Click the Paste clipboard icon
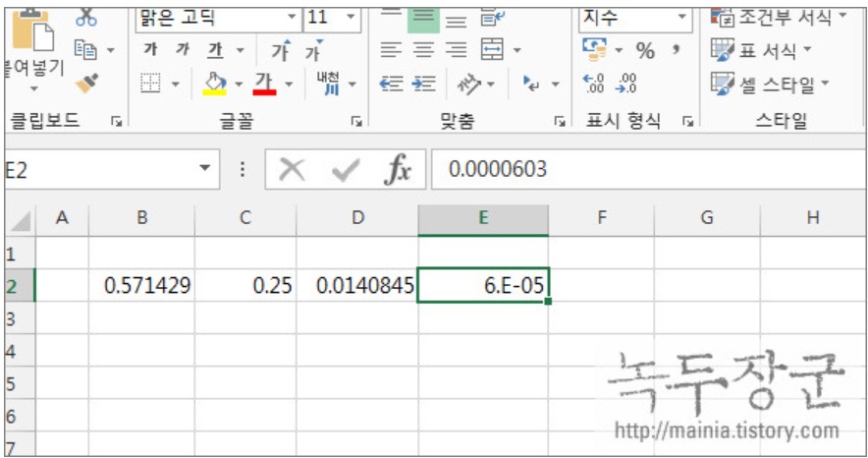This screenshot has height=458, width=868. click(x=33, y=30)
